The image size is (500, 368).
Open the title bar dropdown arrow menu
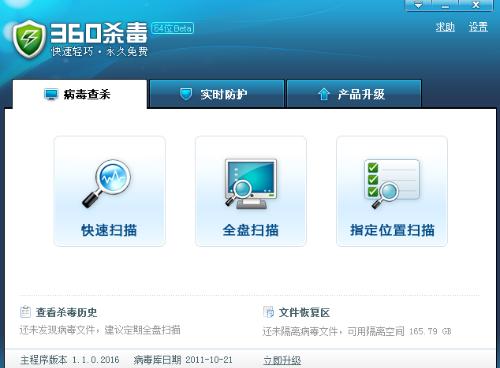tap(418, 5)
